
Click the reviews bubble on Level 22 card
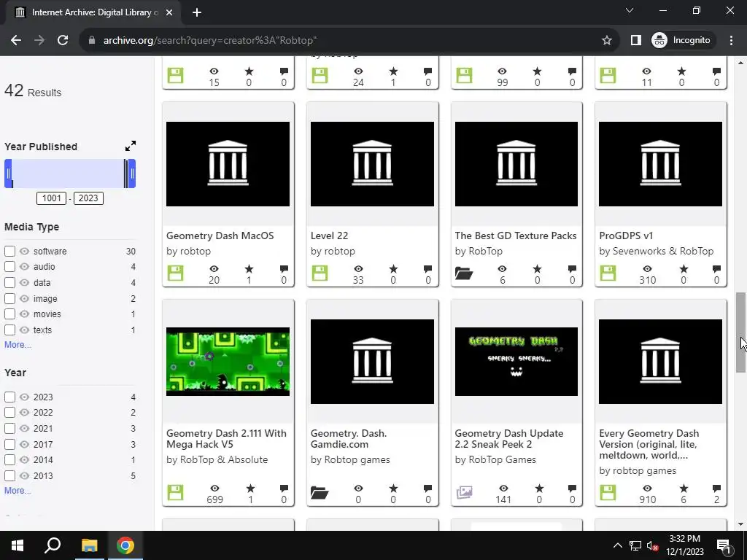427,269
